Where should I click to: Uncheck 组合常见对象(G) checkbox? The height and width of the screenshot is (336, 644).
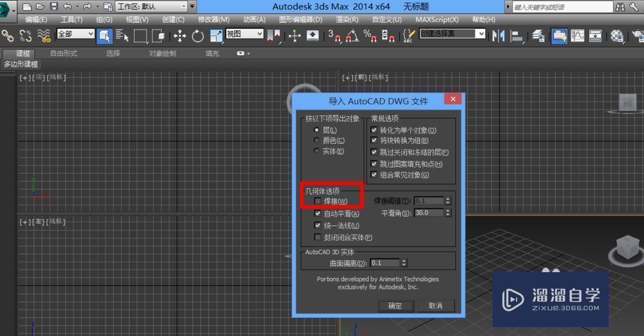coord(374,175)
